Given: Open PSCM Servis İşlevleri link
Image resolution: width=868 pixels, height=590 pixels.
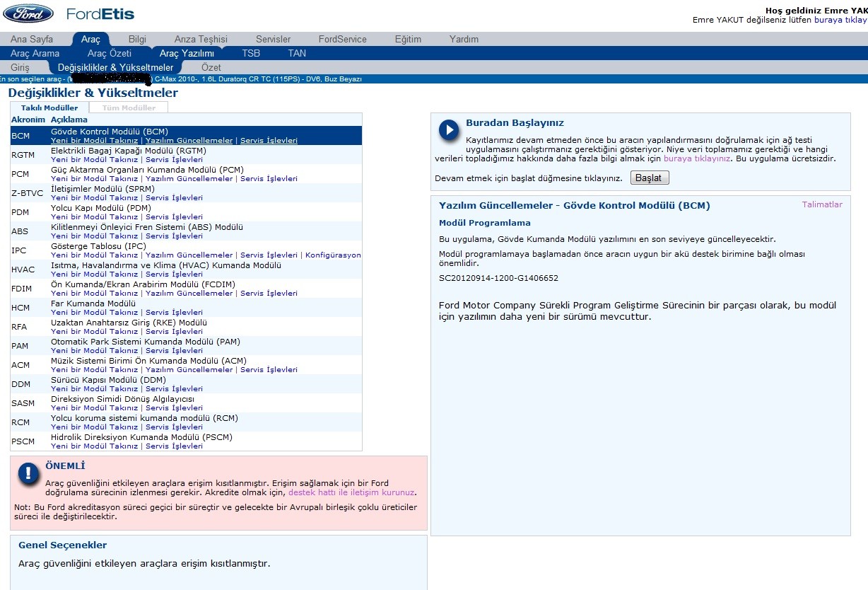Looking at the screenshot, I should pyautogui.click(x=174, y=446).
